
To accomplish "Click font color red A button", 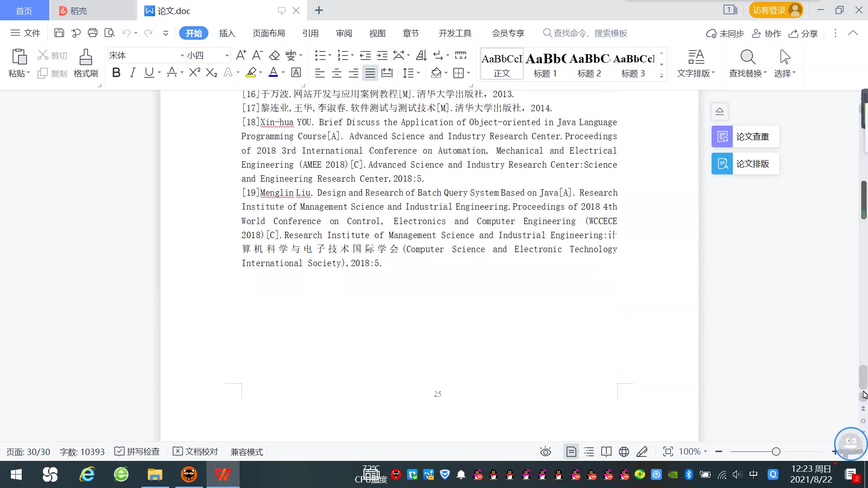I will [273, 72].
